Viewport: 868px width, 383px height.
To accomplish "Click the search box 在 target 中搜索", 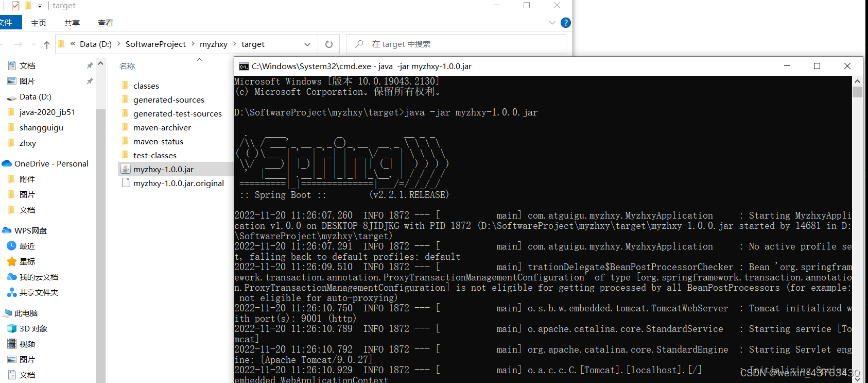I will tap(456, 44).
